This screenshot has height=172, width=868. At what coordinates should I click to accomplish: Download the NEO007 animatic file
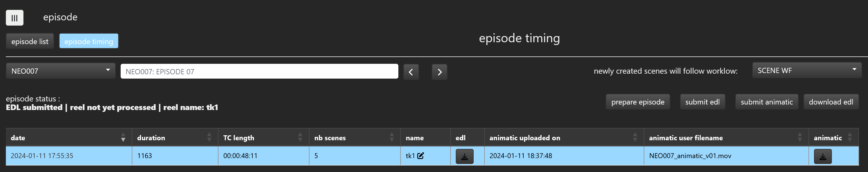tap(823, 157)
